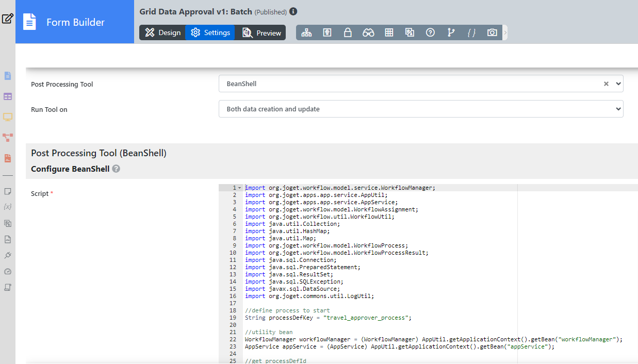Fold the code at line 1
638x364 pixels.
tap(240, 188)
